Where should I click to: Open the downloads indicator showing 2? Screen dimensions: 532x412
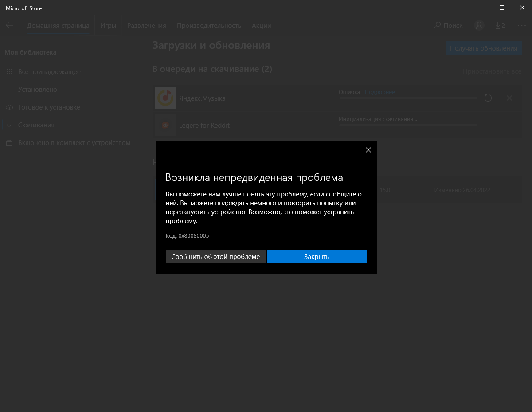pos(500,26)
